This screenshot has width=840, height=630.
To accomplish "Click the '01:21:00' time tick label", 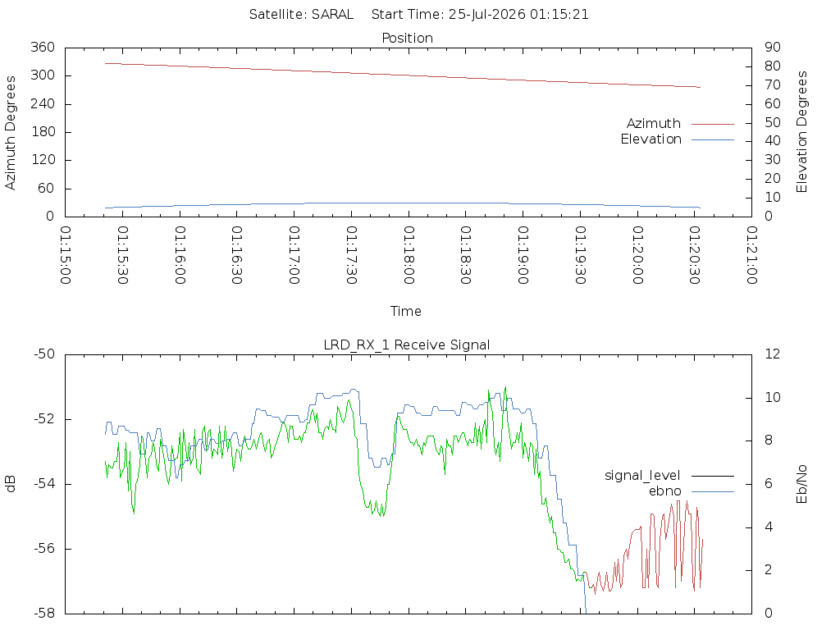I will pos(751,255).
